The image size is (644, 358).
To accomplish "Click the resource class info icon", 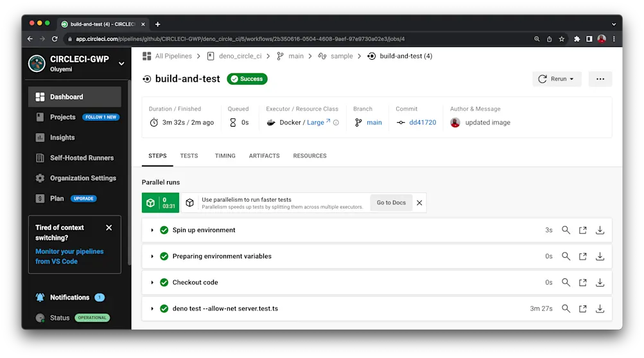I will point(336,123).
